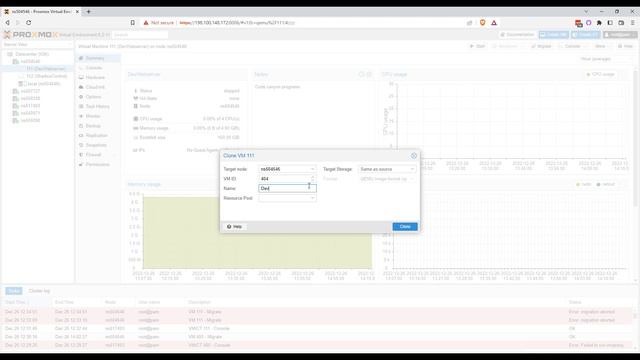This screenshot has height=360, width=640.
Task: Click the Proxmox search box
Action: pyautogui.click(x=140, y=35)
